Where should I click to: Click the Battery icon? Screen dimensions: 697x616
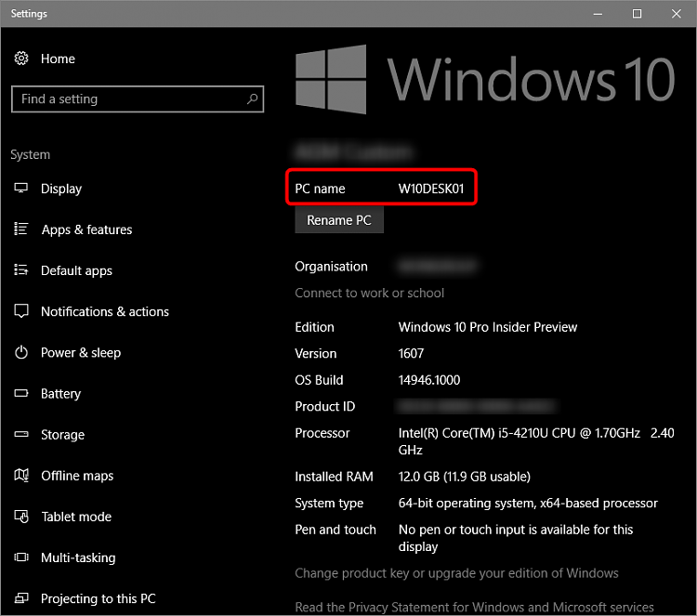coord(20,393)
